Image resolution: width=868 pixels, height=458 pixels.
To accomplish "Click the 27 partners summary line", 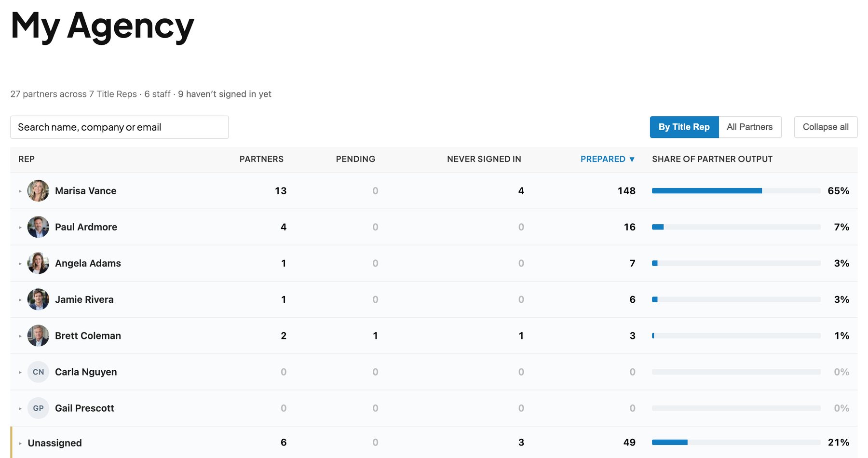I will point(141,94).
